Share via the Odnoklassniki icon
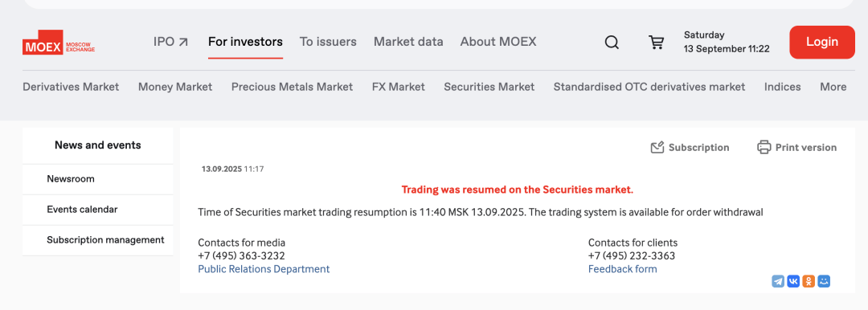The width and height of the screenshot is (868, 310). [x=809, y=281]
